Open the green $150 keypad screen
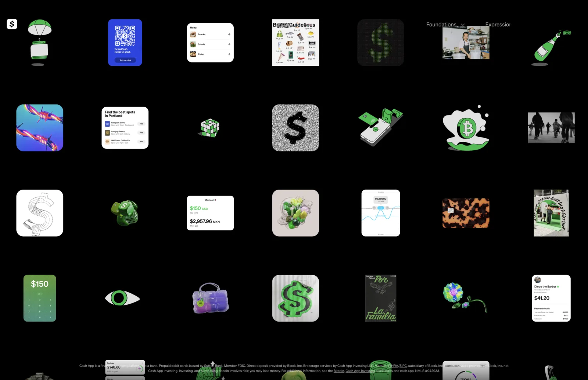Screen dimensions: 588x380 tap(40, 298)
